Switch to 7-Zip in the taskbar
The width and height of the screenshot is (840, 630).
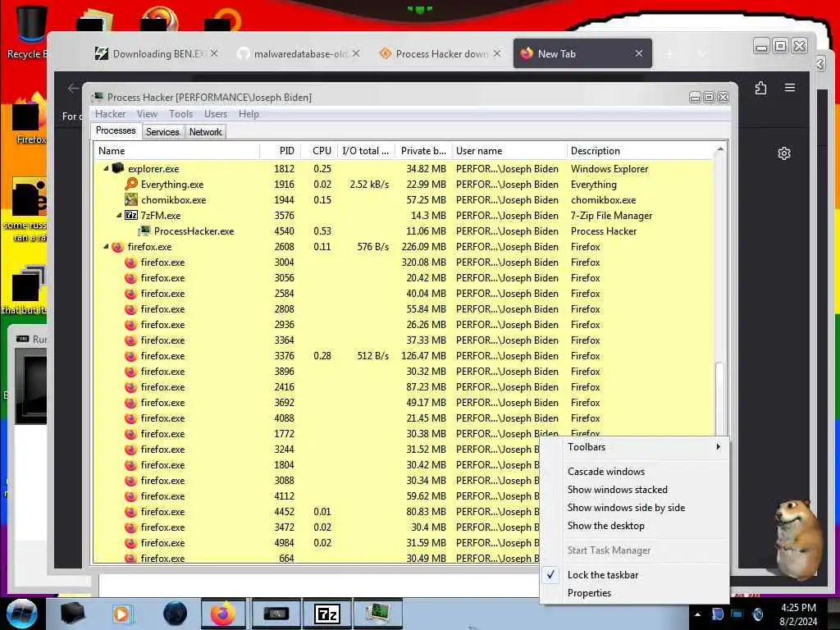(326, 614)
